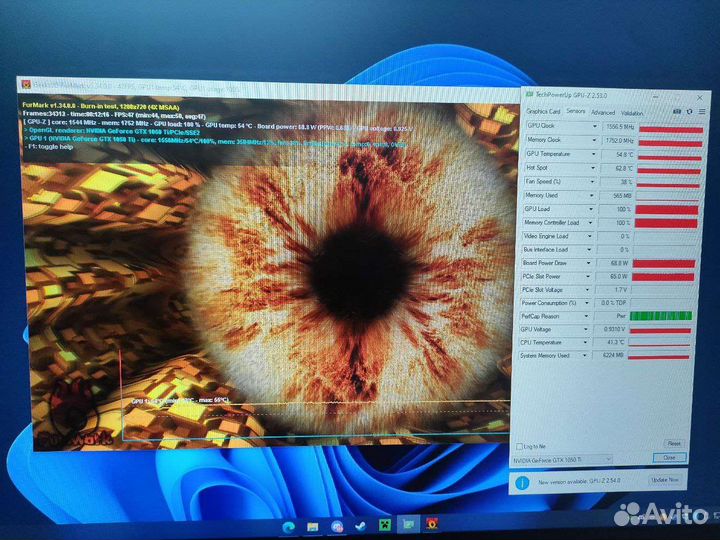Open the Validation tab
This screenshot has height=540, width=720.
632,113
